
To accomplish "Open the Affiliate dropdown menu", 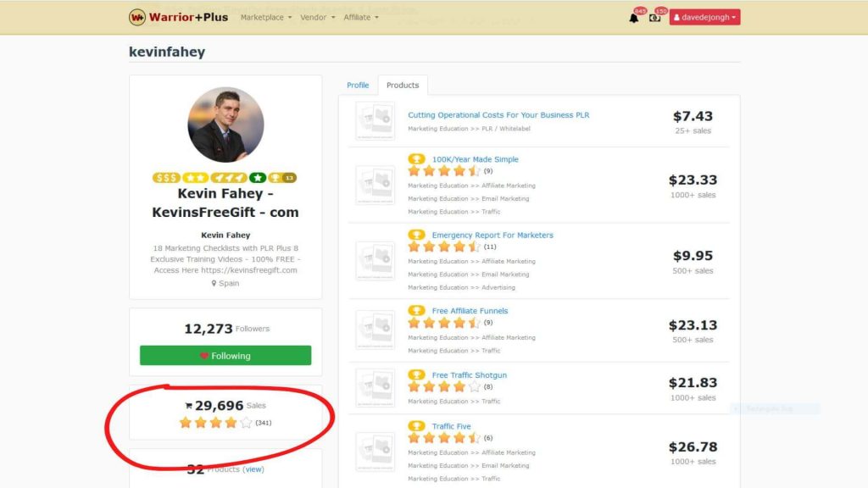I will (x=361, y=17).
